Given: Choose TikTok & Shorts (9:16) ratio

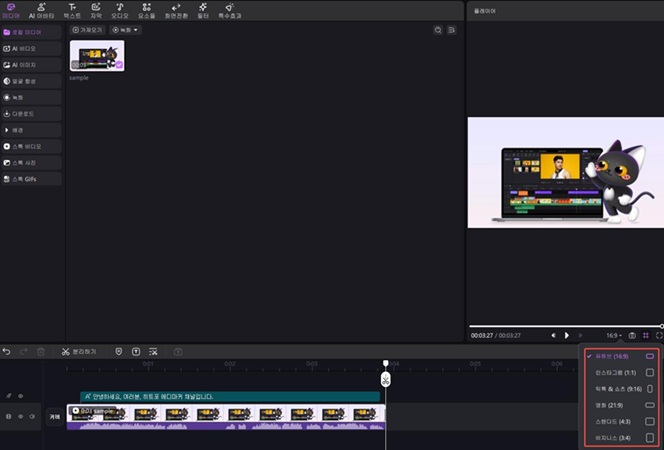Looking at the screenshot, I should pyautogui.click(x=621, y=389).
